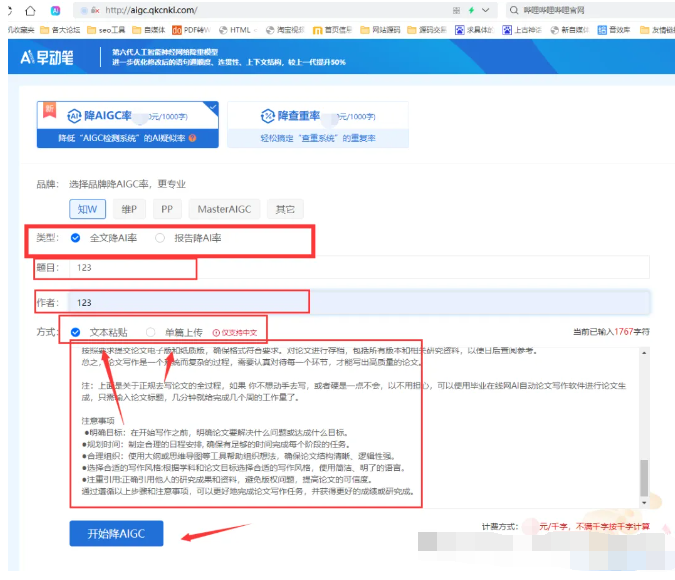
Task: Open the 自媒体 bookmark folder
Action: (x=149, y=30)
